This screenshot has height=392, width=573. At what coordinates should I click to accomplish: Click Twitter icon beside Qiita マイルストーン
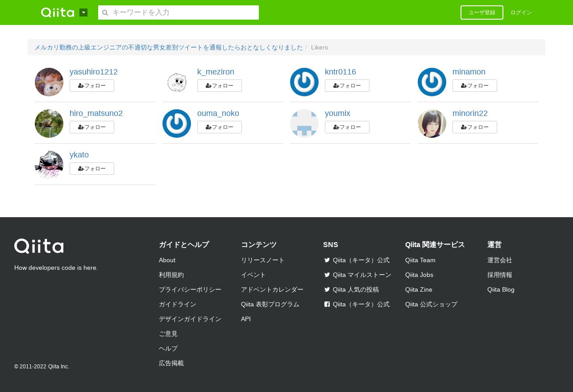click(x=327, y=275)
